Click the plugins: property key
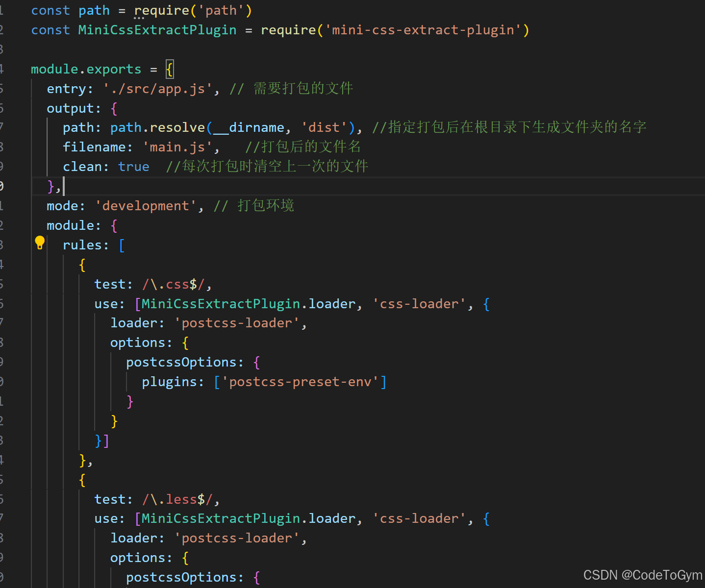This screenshot has height=588, width=705. tap(173, 382)
